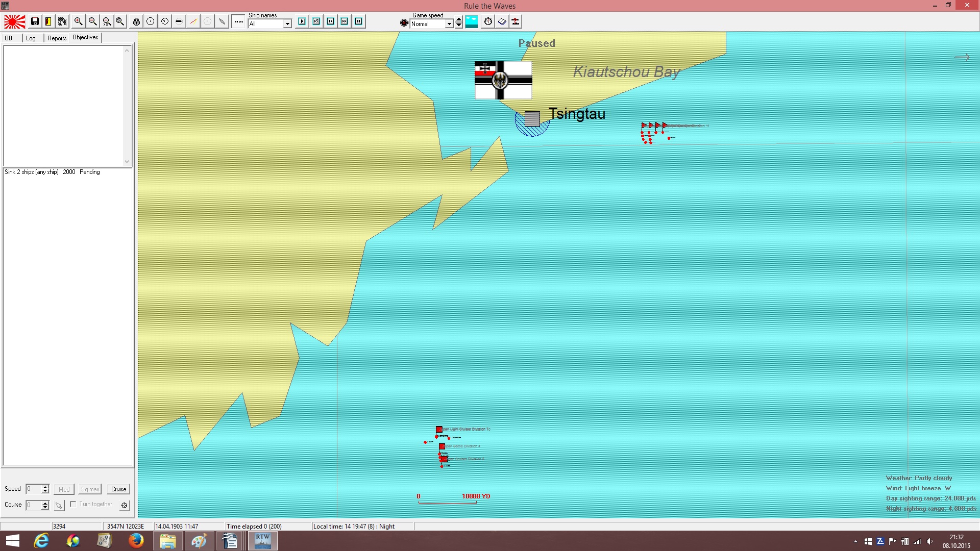980x551 pixels.
Task: Increase game speed with spinner arrows
Action: (459, 20)
